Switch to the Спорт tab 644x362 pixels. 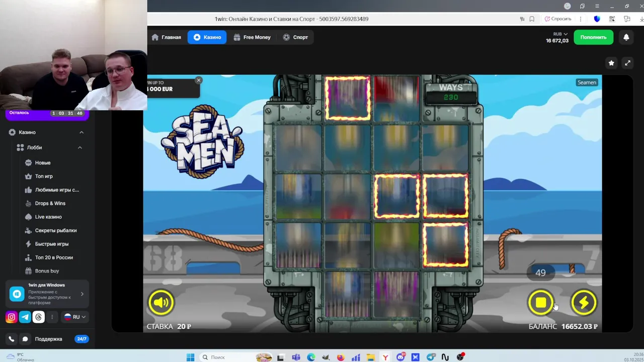point(295,37)
